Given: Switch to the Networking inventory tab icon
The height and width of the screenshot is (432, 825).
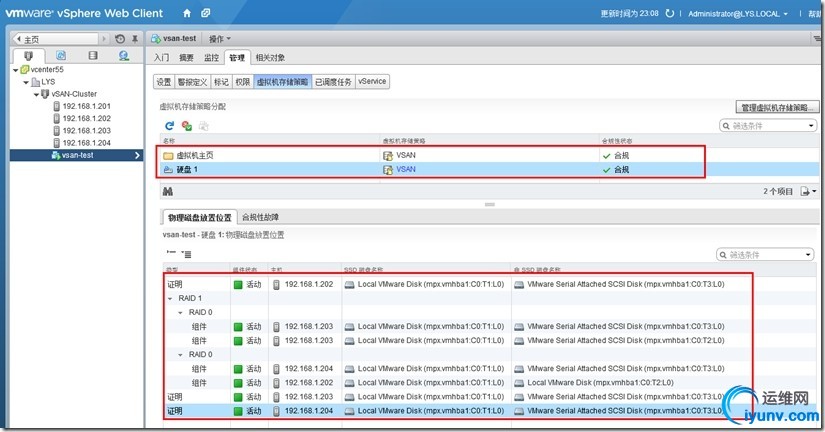Looking at the screenshot, I should click(x=124, y=55).
